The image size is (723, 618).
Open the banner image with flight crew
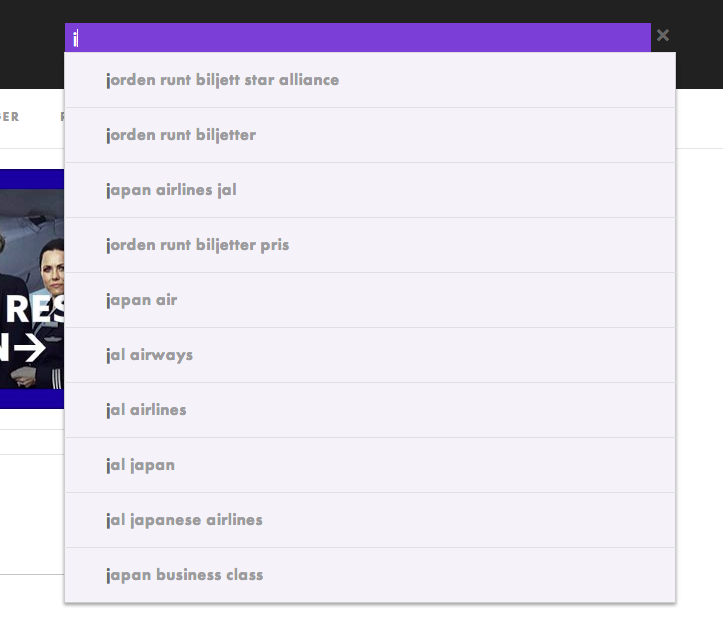32,289
